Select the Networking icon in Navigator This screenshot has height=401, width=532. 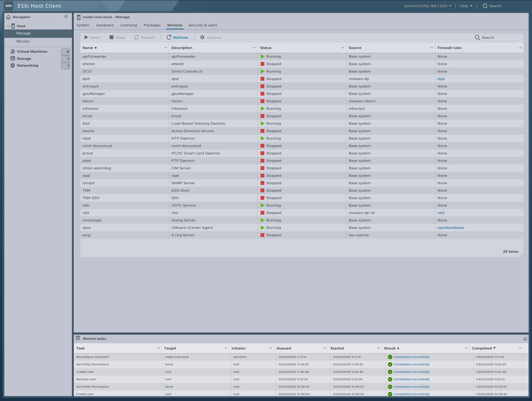pyautogui.click(x=12, y=65)
